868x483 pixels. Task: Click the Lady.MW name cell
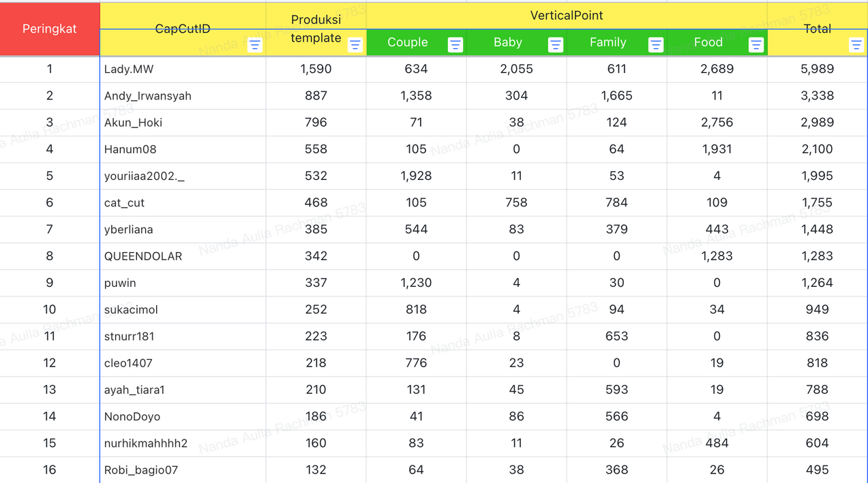tap(183, 69)
